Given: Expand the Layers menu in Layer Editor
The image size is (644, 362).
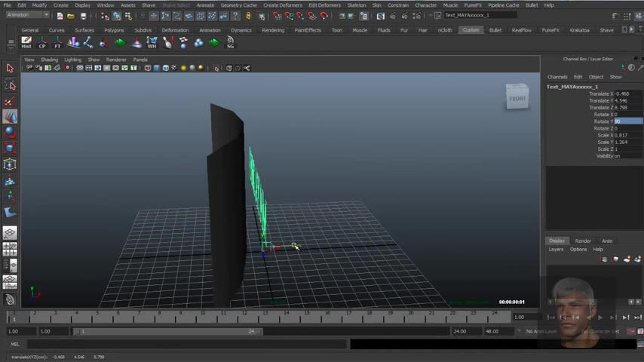Looking at the screenshot, I should 556,249.
